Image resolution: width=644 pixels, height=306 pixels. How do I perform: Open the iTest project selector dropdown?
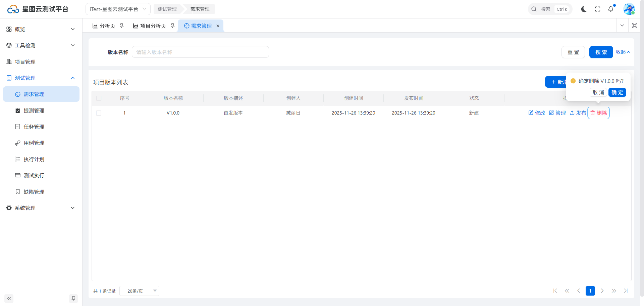(x=118, y=9)
